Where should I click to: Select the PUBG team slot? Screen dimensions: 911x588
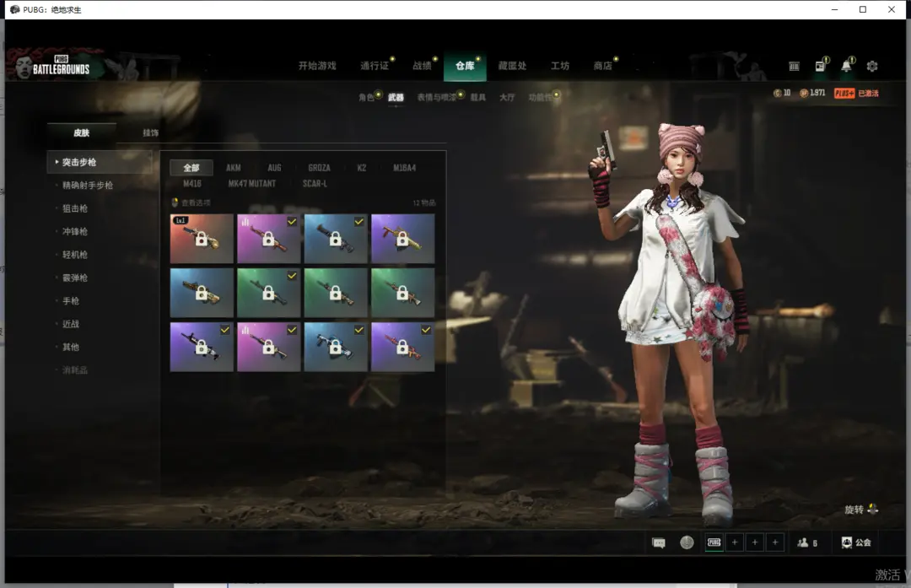[714, 542]
